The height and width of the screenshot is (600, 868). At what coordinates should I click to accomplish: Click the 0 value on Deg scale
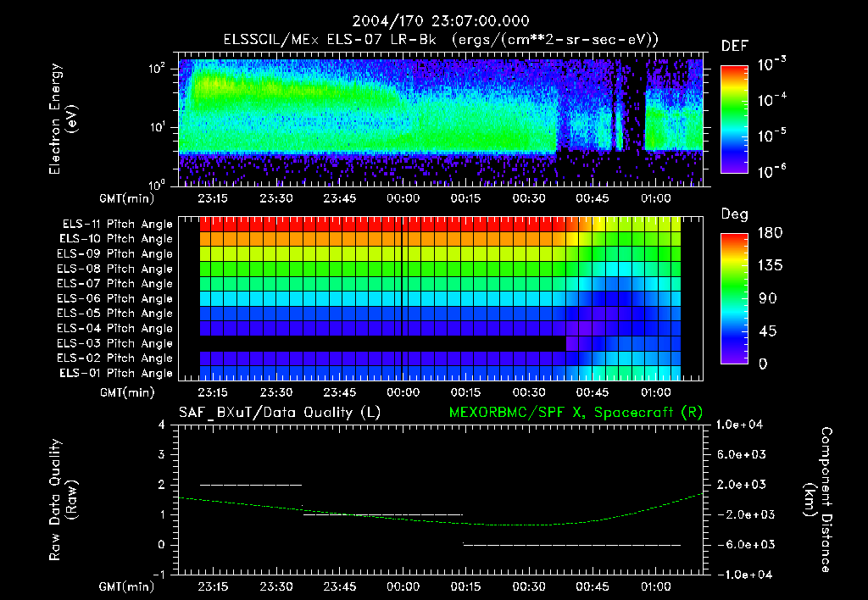[763, 364]
